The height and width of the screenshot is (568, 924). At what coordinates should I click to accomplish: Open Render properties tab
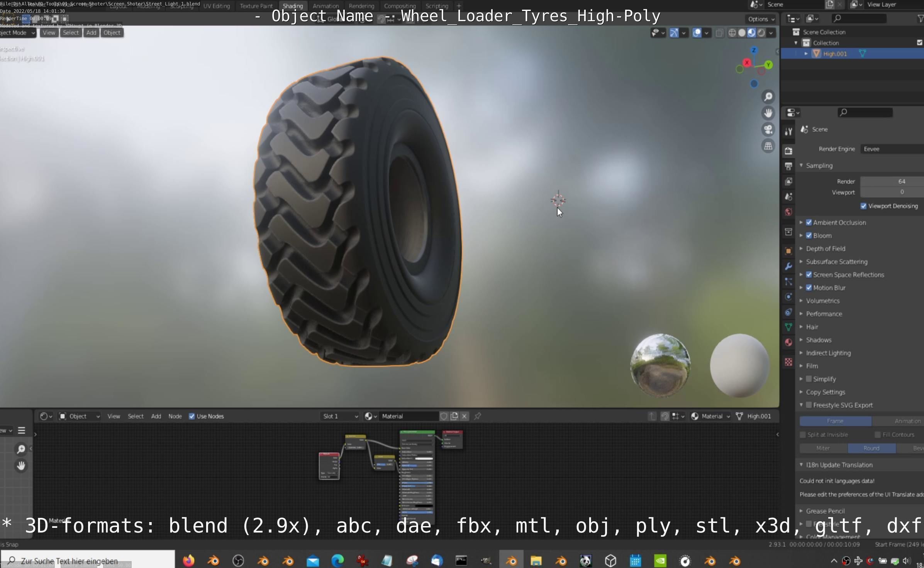pyautogui.click(x=788, y=151)
